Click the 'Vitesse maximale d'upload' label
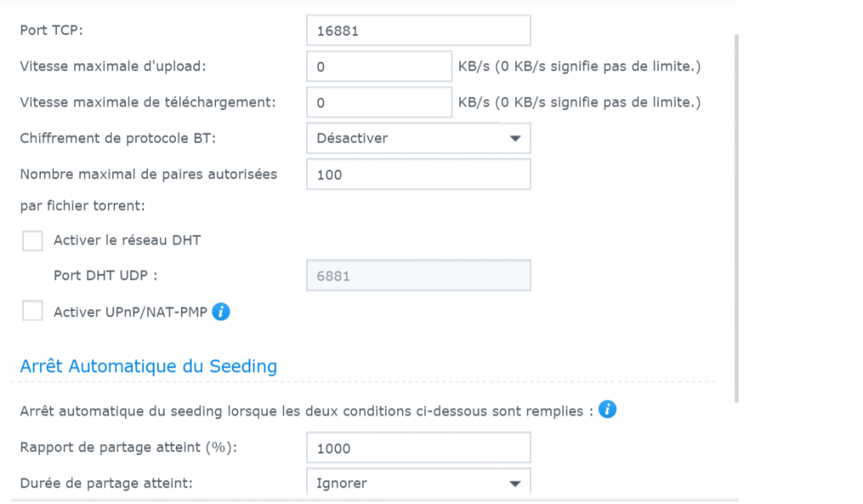Viewport: 863px width, 504px height. (x=113, y=66)
